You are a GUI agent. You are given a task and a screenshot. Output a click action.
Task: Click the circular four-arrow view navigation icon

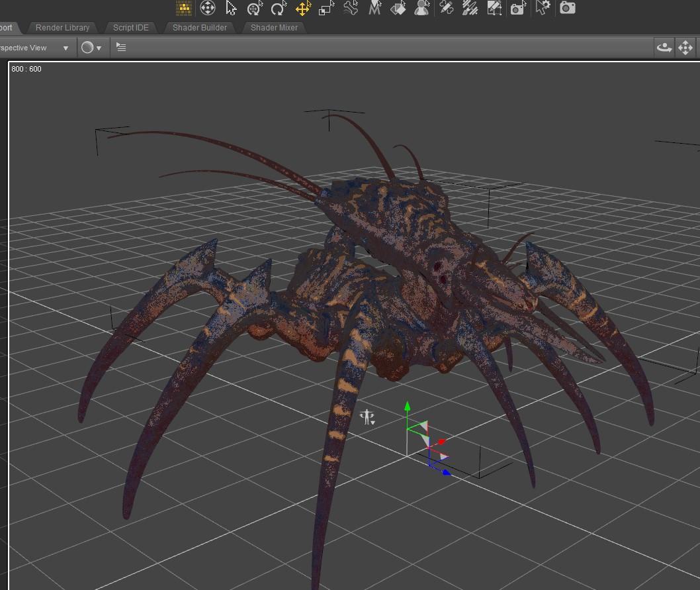pos(208,8)
